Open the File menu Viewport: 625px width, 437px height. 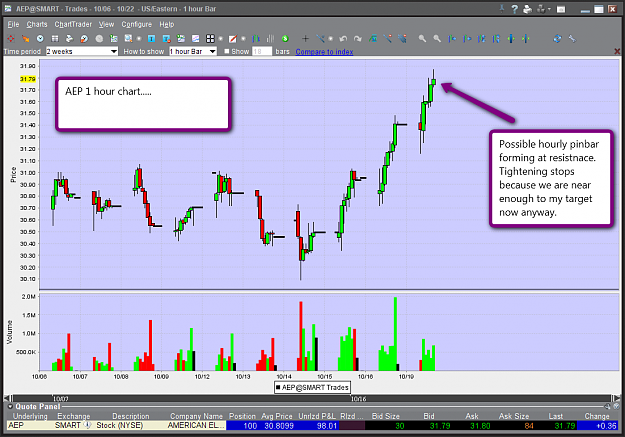coord(13,24)
